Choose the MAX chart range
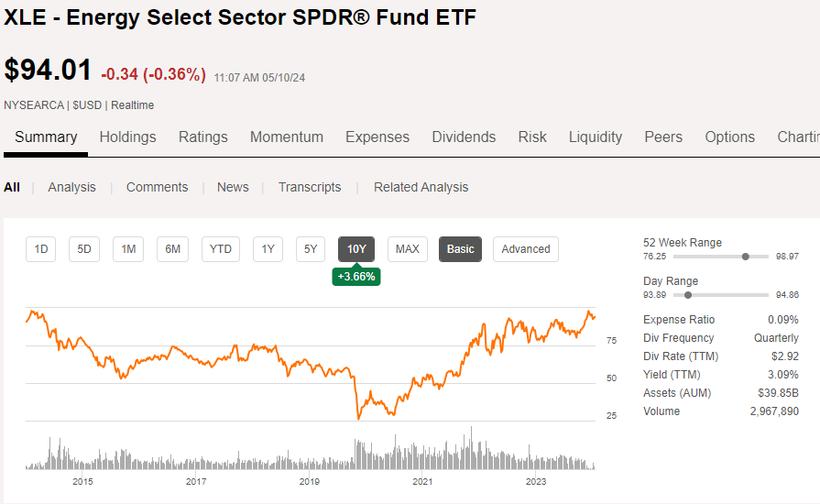The image size is (820, 504). (407, 249)
